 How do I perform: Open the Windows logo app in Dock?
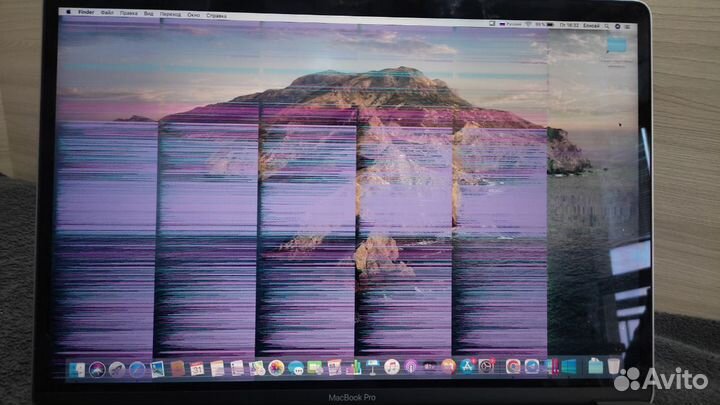click(x=569, y=366)
